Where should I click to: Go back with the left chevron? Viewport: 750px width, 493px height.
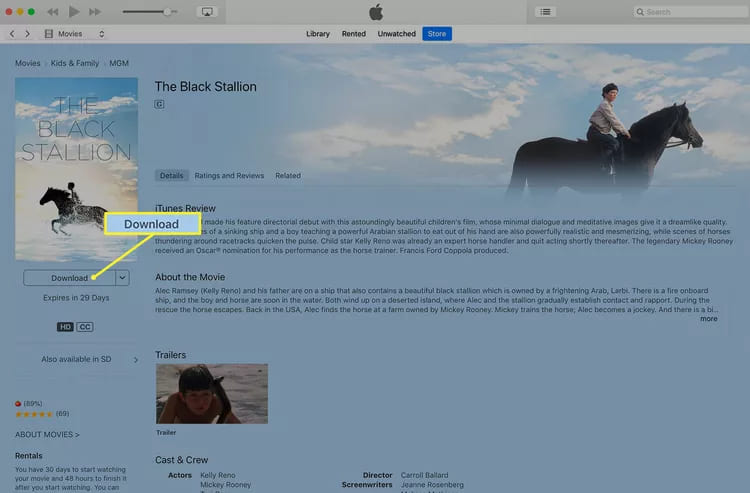coord(12,34)
